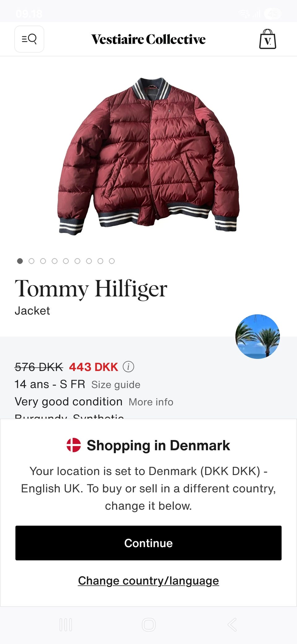Tap the discounted 443 DKK price
The image size is (297, 644).
93,367
